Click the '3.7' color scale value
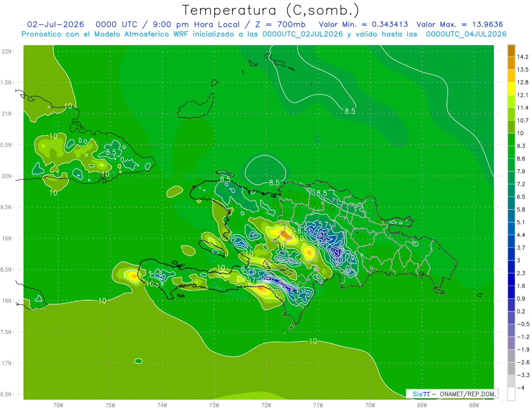Viewport: 532px width, 411px height. (x=521, y=247)
